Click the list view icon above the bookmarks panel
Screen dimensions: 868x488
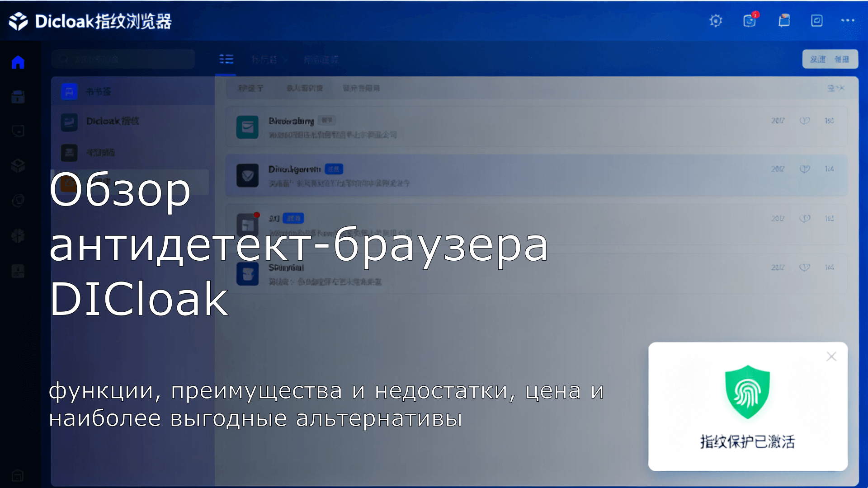tap(227, 59)
